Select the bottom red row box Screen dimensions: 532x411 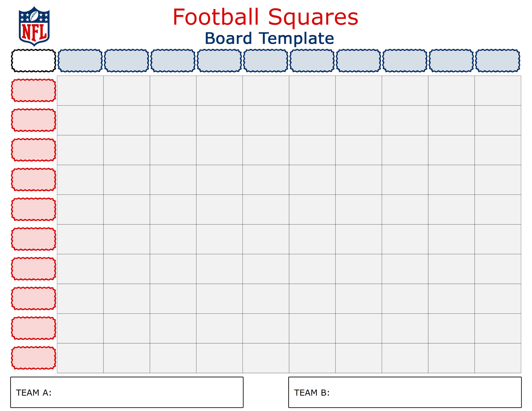tap(34, 358)
